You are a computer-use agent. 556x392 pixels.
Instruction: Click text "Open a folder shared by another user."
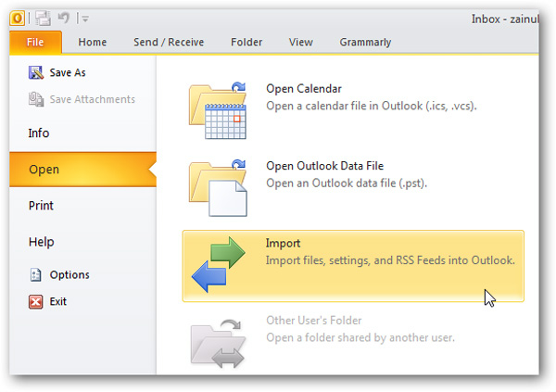tap(360, 338)
